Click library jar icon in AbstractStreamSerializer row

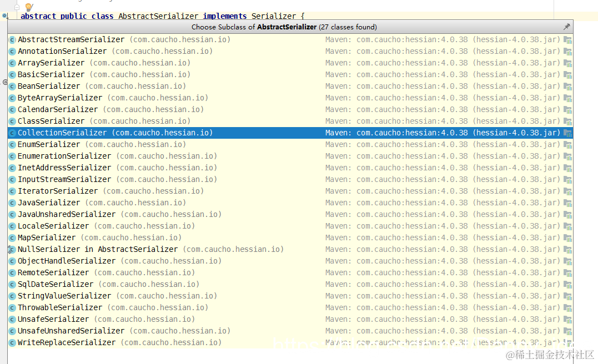tap(568, 39)
